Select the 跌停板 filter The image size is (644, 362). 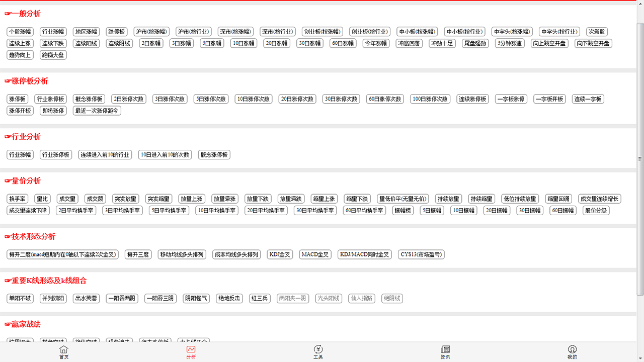[117, 32]
